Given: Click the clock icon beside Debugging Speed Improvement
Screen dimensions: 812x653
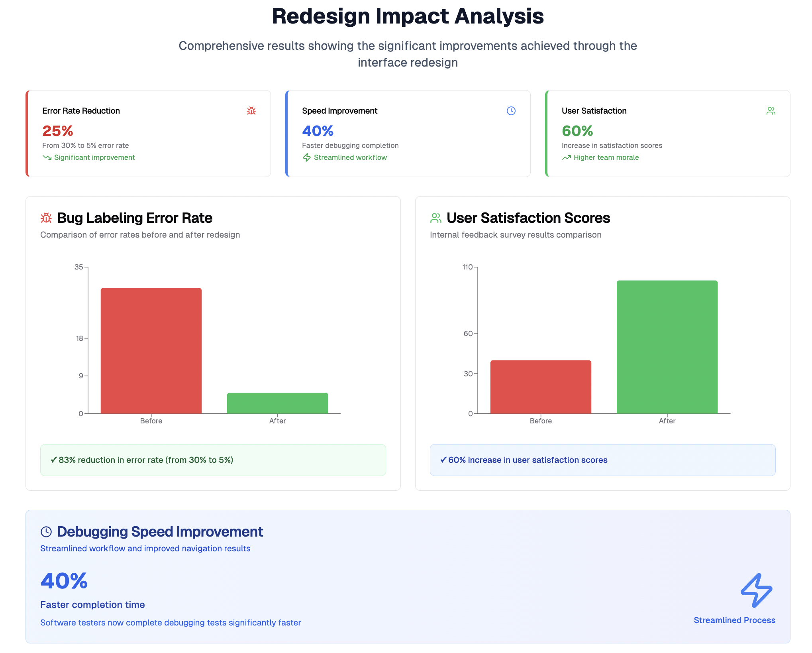Looking at the screenshot, I should pyautogui.click(x=46, y=532).
